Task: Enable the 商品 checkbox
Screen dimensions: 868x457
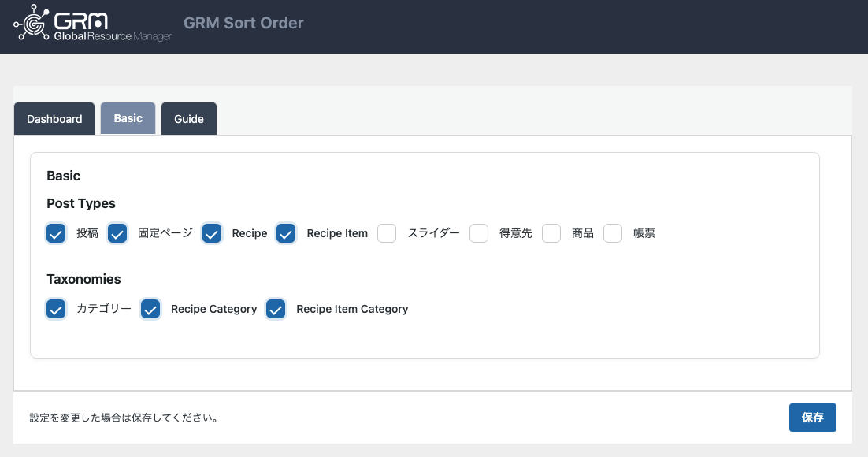Action: [551, 233]
